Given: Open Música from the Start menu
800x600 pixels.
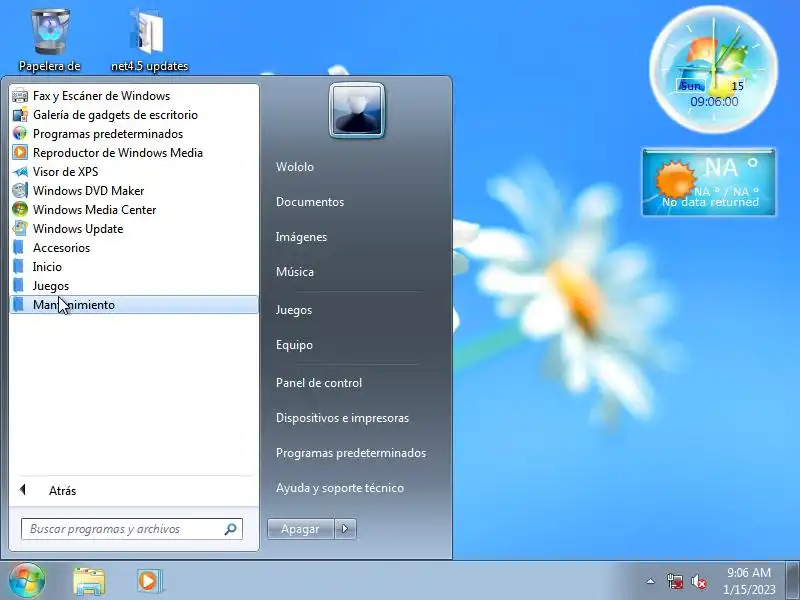Looking at the screenshot, I should tap(295, 272).
